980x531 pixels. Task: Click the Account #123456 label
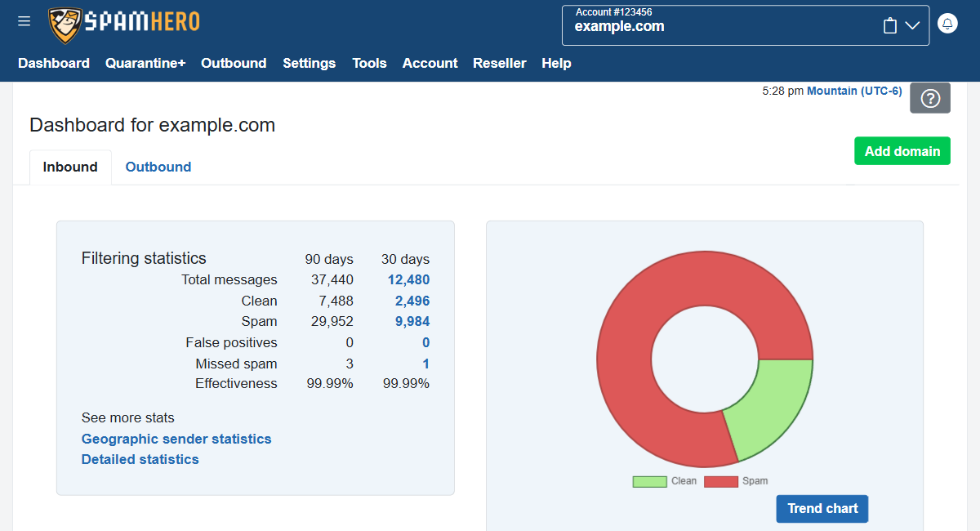click(613, 12)
